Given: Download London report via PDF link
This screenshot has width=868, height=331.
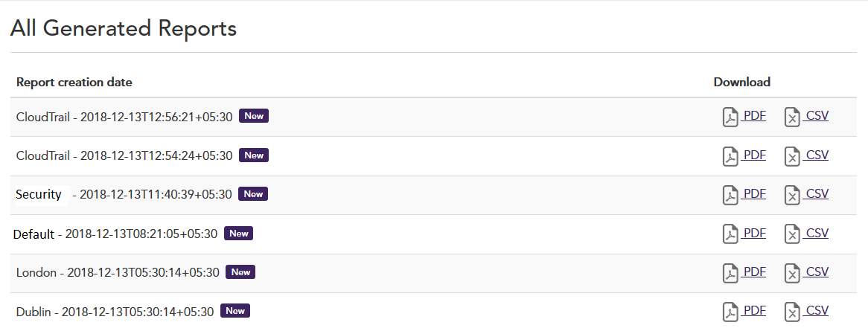Looking at the screenshot, I should click(754, 271).
